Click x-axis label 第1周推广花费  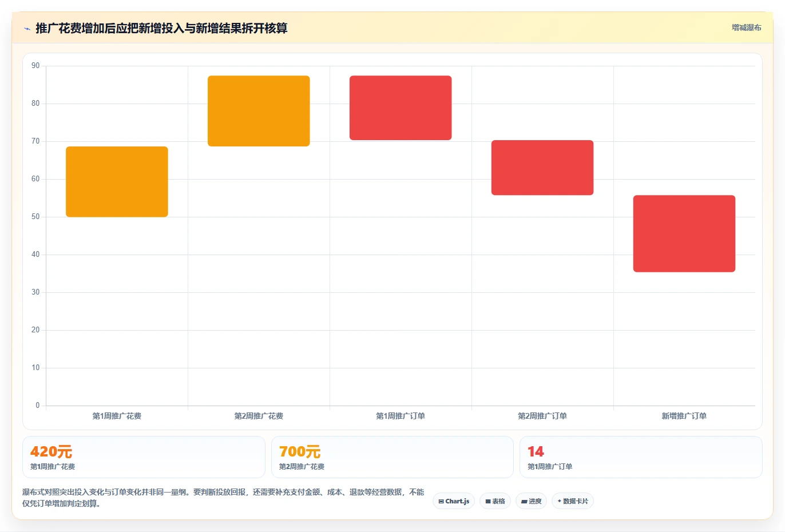point(117,416)
